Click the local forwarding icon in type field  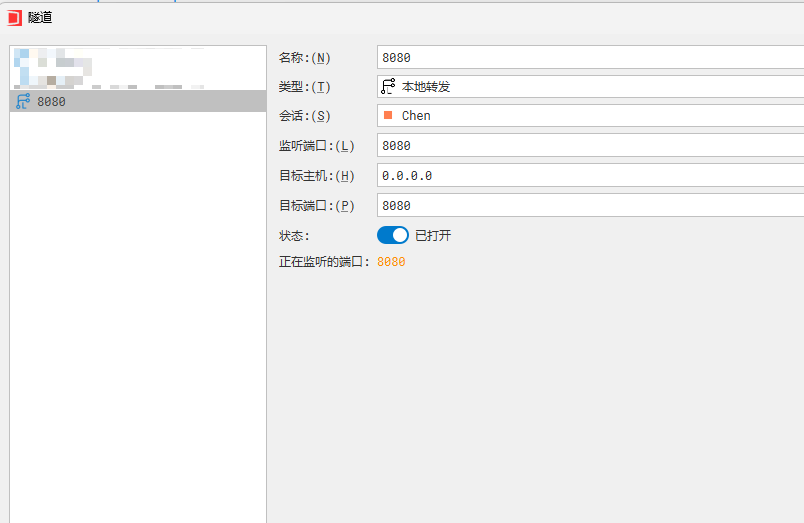(x=388, y=87)
